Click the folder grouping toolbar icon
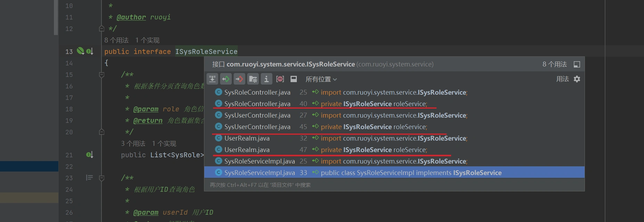644x222 pixels. [x=253, y=79]
